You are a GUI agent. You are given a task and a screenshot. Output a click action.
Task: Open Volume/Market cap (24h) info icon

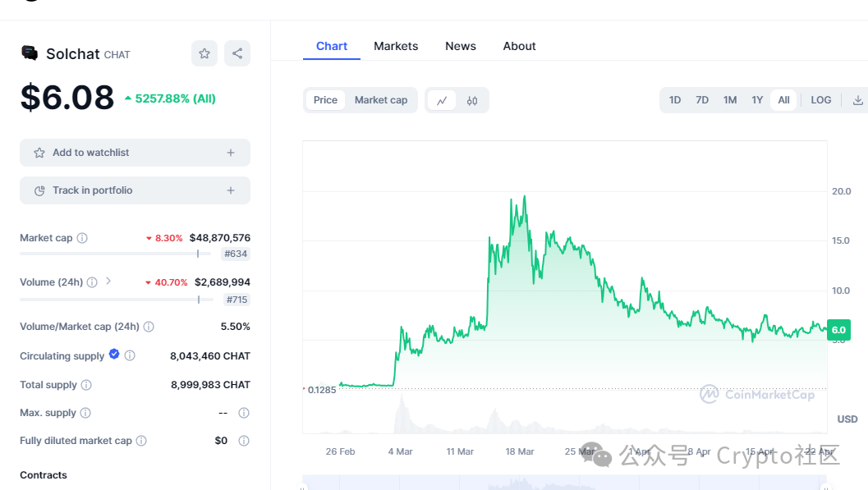point(149,327)
